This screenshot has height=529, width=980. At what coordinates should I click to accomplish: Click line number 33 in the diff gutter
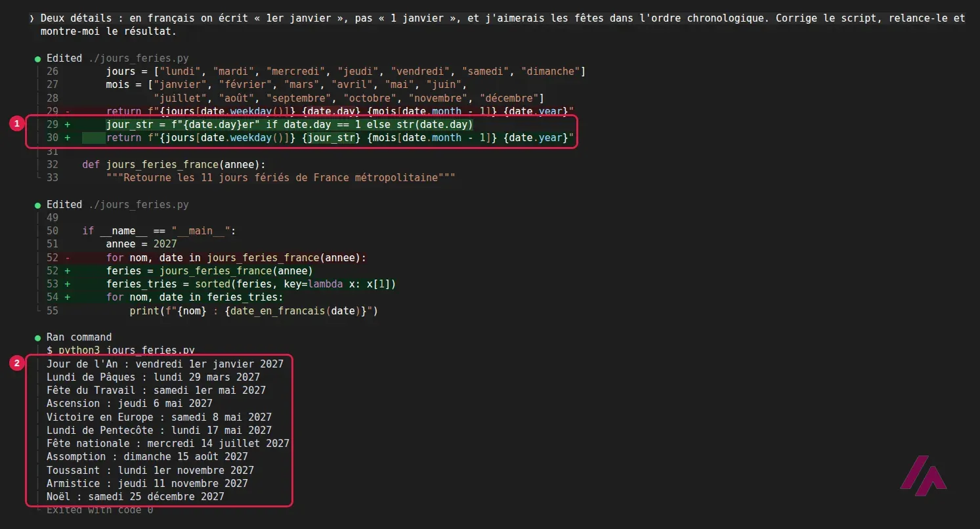(x=53, y=178)
